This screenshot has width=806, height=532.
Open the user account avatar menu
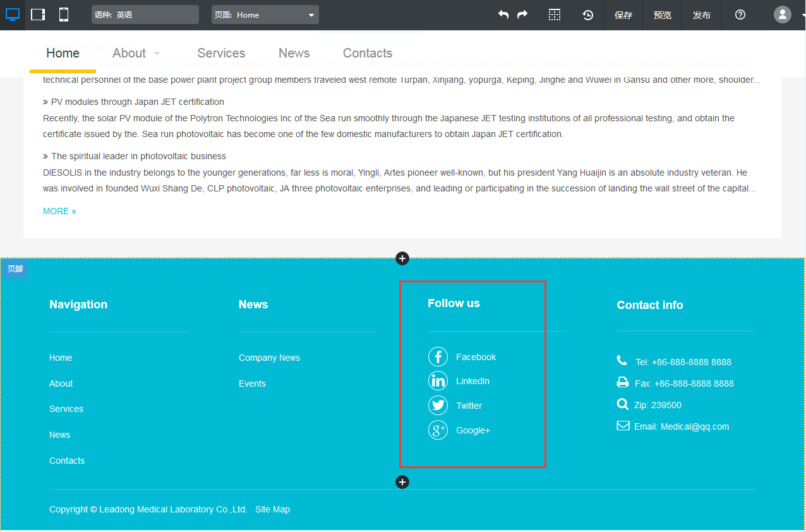[x=782, y=15]
